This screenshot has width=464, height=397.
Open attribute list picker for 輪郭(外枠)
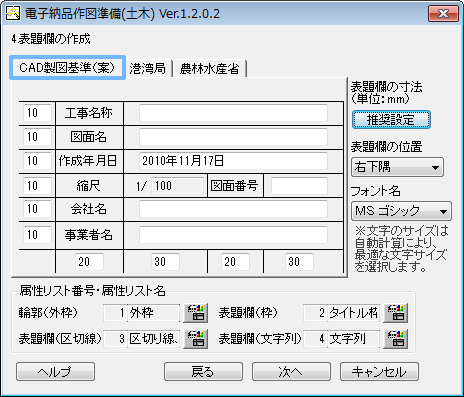click(196, 313)
